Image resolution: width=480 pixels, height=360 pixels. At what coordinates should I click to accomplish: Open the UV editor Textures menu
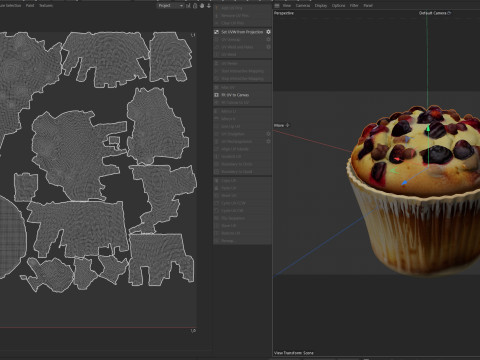coord(46,6)
